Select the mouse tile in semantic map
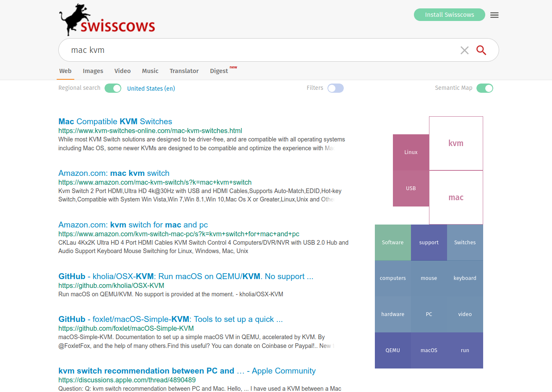The image size is (552, 392). 429,278
